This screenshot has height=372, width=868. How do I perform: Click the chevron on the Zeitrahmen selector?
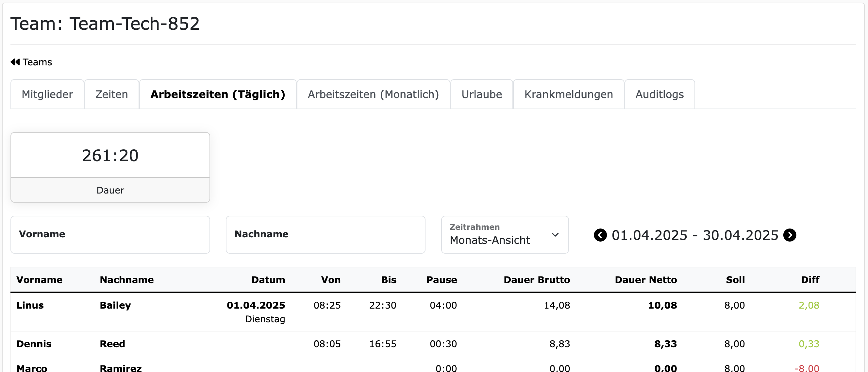click(x=555, y=235)
